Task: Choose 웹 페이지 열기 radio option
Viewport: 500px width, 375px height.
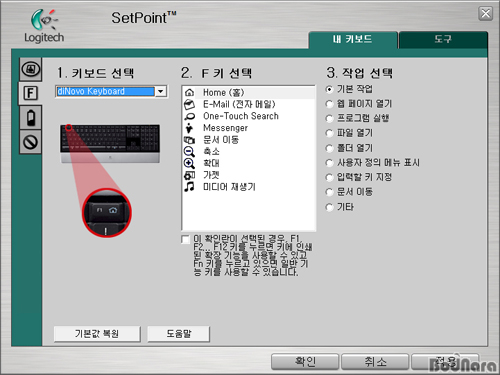Action: tap(329, 104)
